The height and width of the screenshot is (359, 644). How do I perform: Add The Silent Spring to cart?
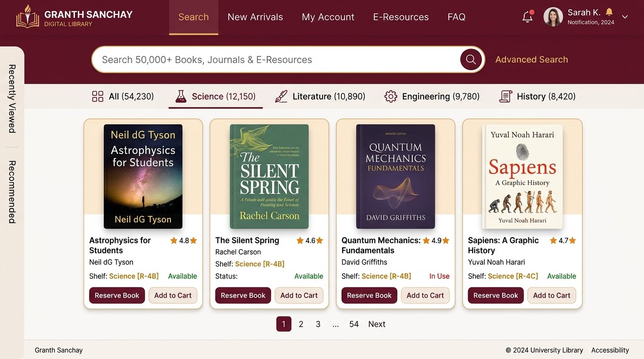tap(299, 295)
